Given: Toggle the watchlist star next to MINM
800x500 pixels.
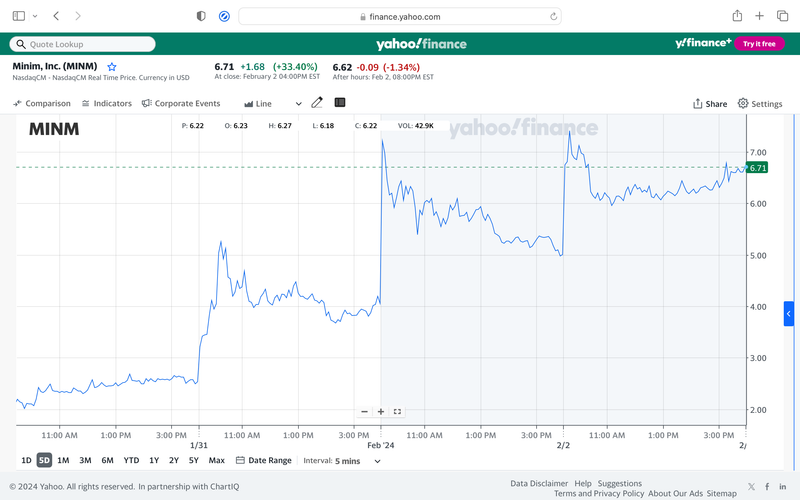Looking at the screenshot, I should [112, 67].
